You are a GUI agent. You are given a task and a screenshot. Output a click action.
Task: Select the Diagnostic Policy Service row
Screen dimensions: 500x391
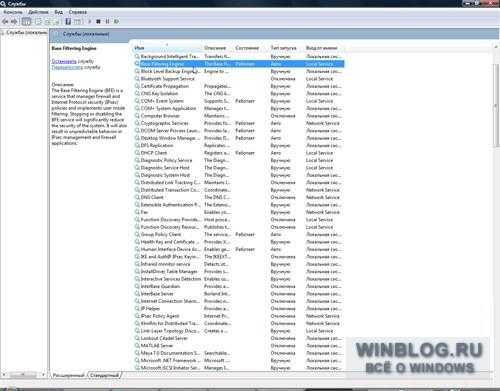(x=239, y=160)
